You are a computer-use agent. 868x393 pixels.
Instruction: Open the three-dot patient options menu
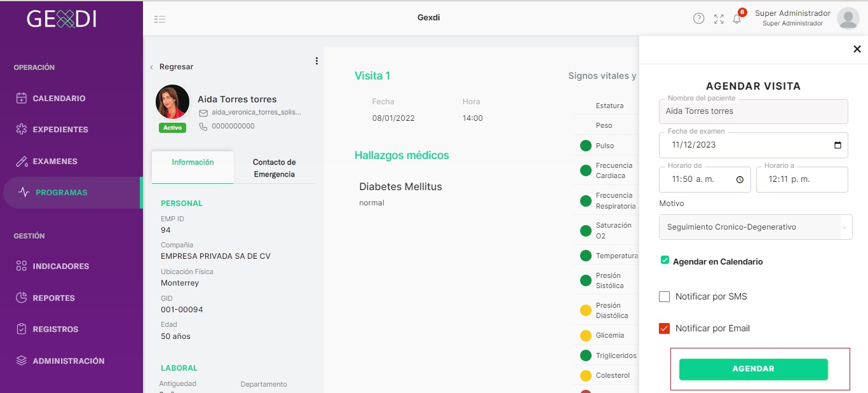tap(316, 61)
